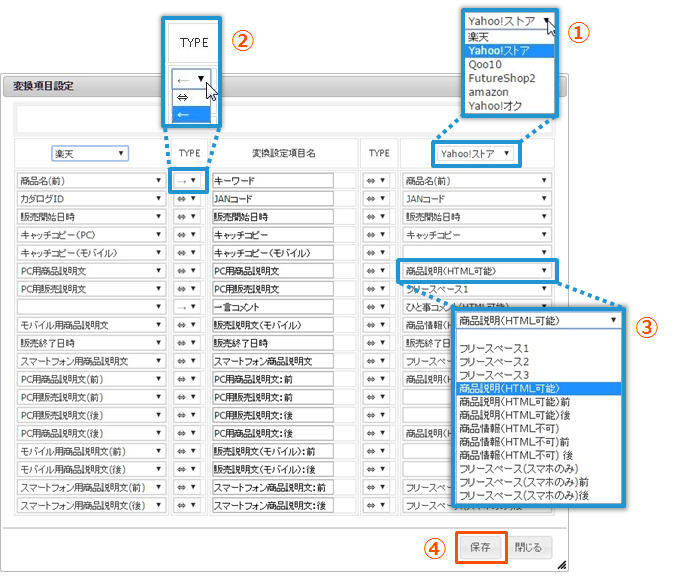Image resolution: width=674 pixels, height=576 pixels.
Task: Open the 楽天 mall selector dropdown
Action: click(x=90, y=153)
